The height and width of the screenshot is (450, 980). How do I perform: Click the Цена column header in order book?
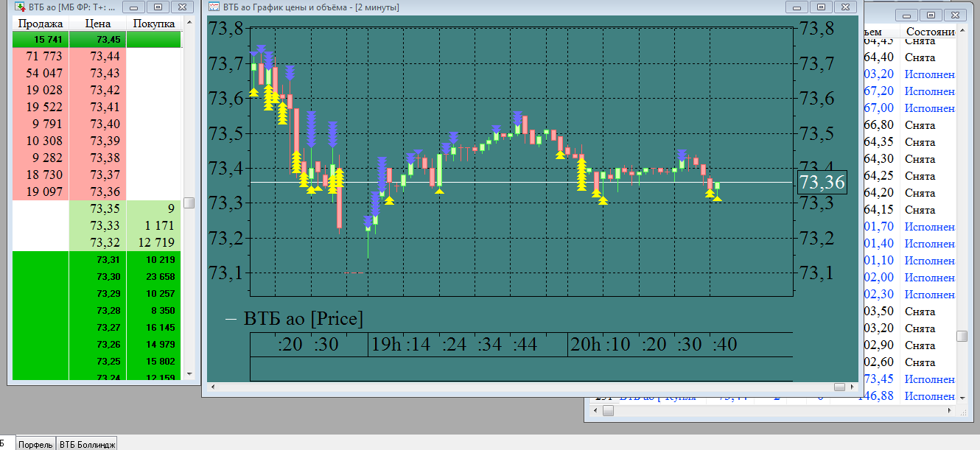[x=98, y=24]
